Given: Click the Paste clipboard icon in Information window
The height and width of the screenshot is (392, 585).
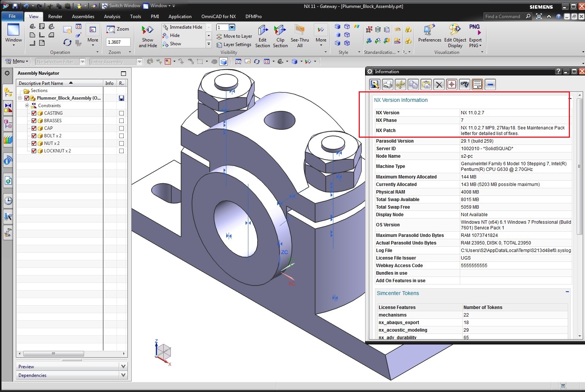Looking at the screenshot, I should pos(426,85).
